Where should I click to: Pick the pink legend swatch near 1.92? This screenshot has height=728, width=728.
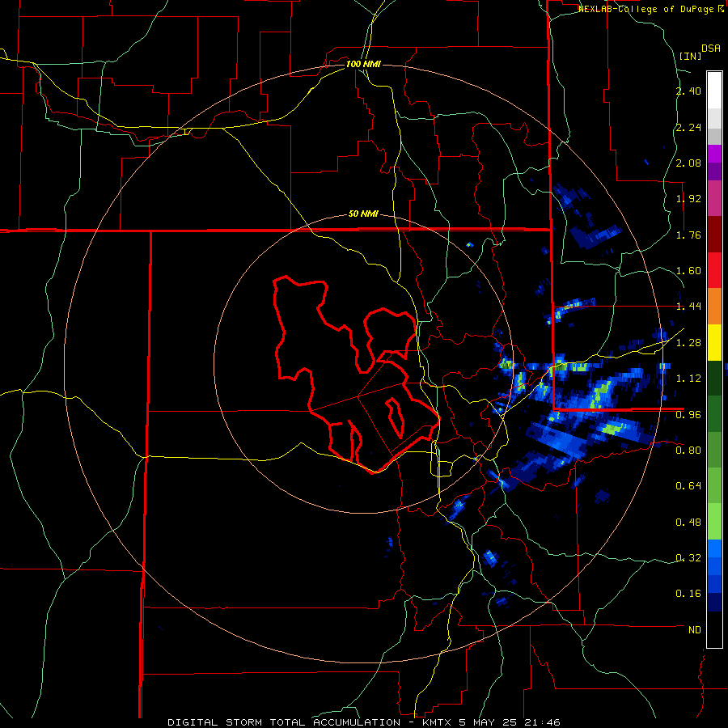(714, 199)
